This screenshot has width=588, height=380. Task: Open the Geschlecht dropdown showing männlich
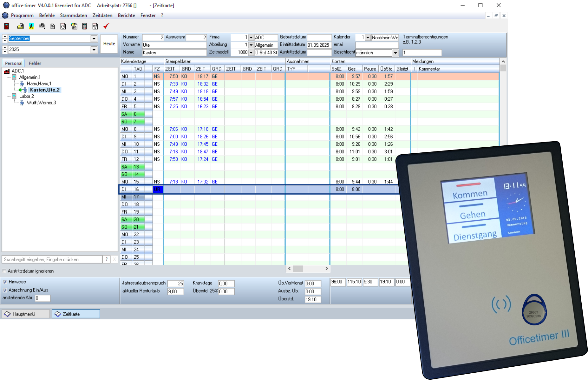point(395,53)
